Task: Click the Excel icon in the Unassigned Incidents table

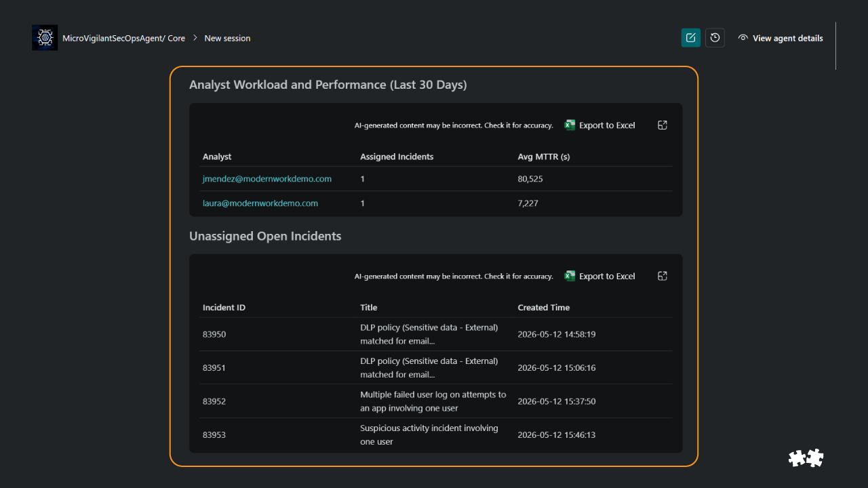Action: tap(570, 276)
